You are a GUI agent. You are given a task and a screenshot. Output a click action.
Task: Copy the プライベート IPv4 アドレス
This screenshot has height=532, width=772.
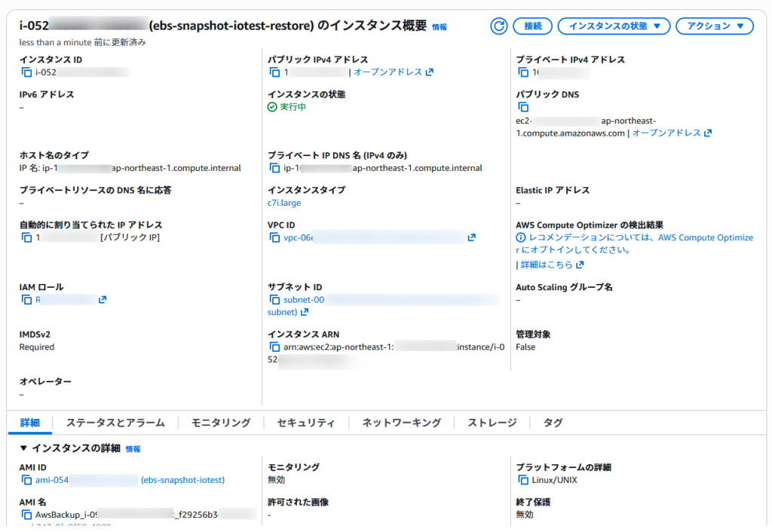(523, 72)
